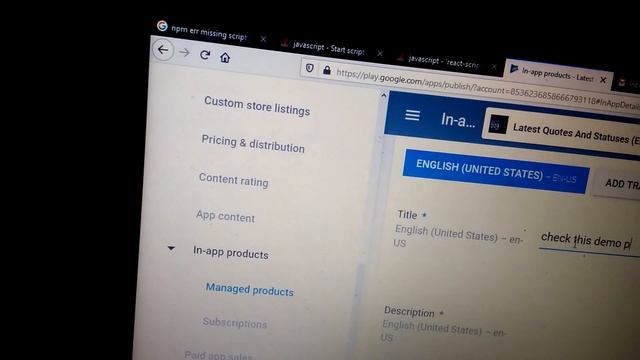Close the 'javascript - Start script' tab
The width and height of the screenshot is (640, 360).
[x=380, y=53]
